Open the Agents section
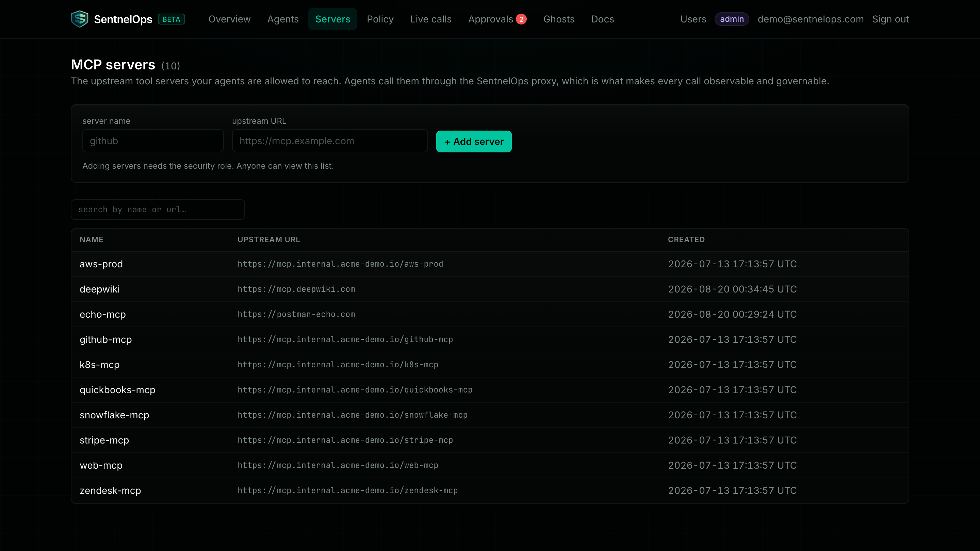Screen dimensions: 980x551 point(283,19)
